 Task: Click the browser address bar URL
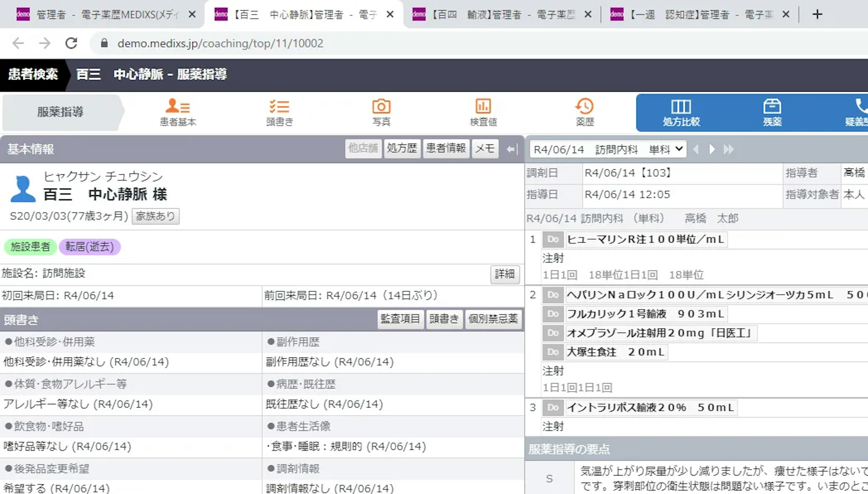(220, 43)
